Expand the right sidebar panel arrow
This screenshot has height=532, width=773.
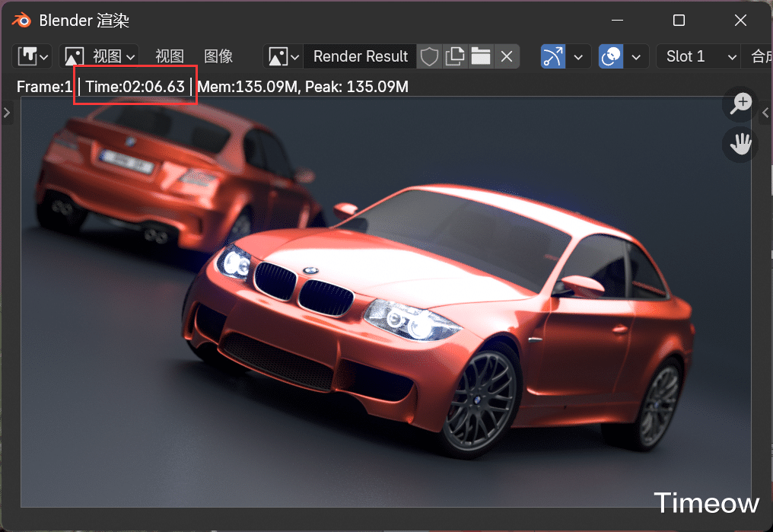tap(765, 113)
